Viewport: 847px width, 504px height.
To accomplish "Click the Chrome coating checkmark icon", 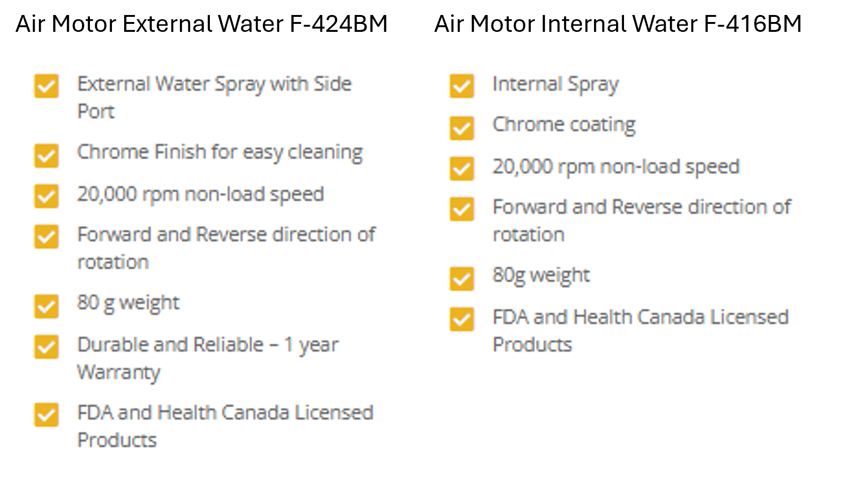I will pyautogui.click(x=461, y=128).
